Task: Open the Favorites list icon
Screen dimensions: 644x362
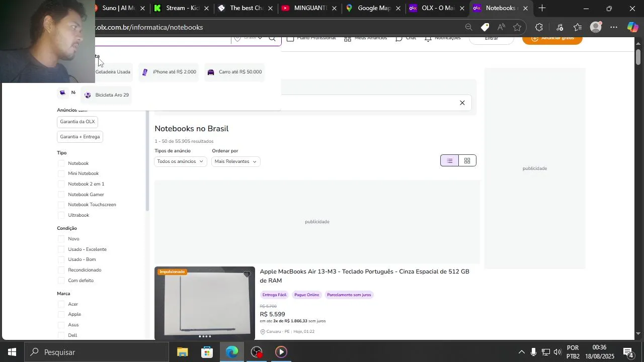Action: pos(578,27)
